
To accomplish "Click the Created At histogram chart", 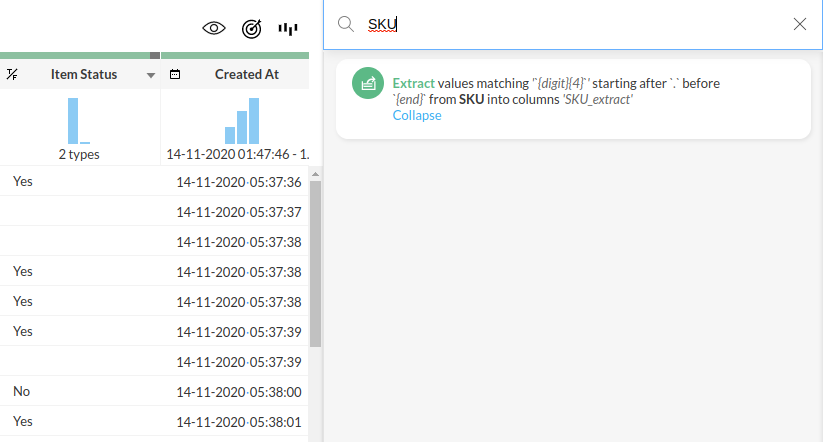I will click(242, 121).
